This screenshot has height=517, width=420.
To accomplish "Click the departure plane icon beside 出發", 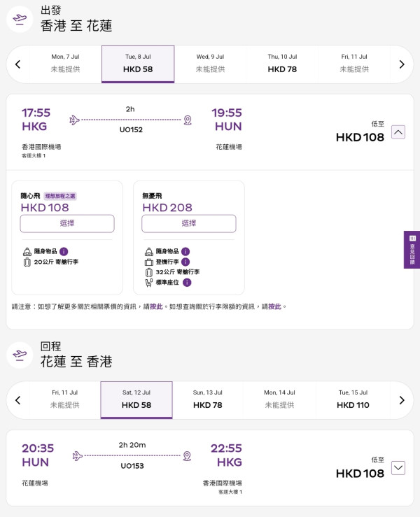I will click(20, 19).
